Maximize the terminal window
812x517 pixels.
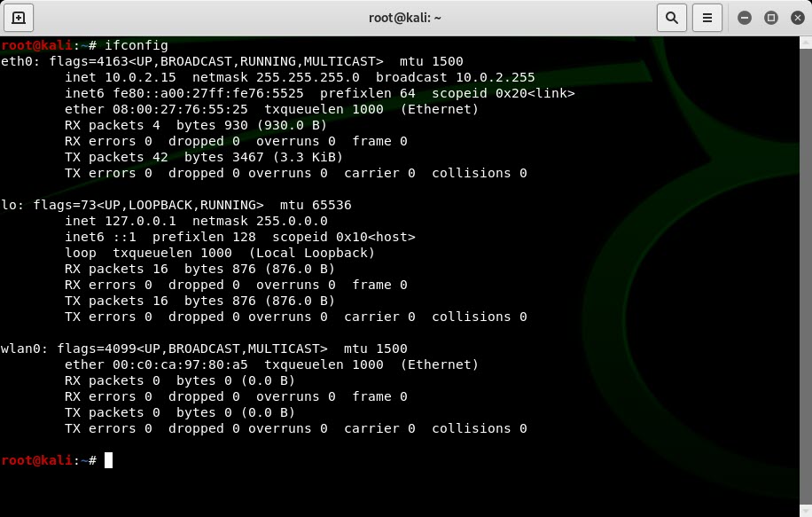tap(770, 17)
